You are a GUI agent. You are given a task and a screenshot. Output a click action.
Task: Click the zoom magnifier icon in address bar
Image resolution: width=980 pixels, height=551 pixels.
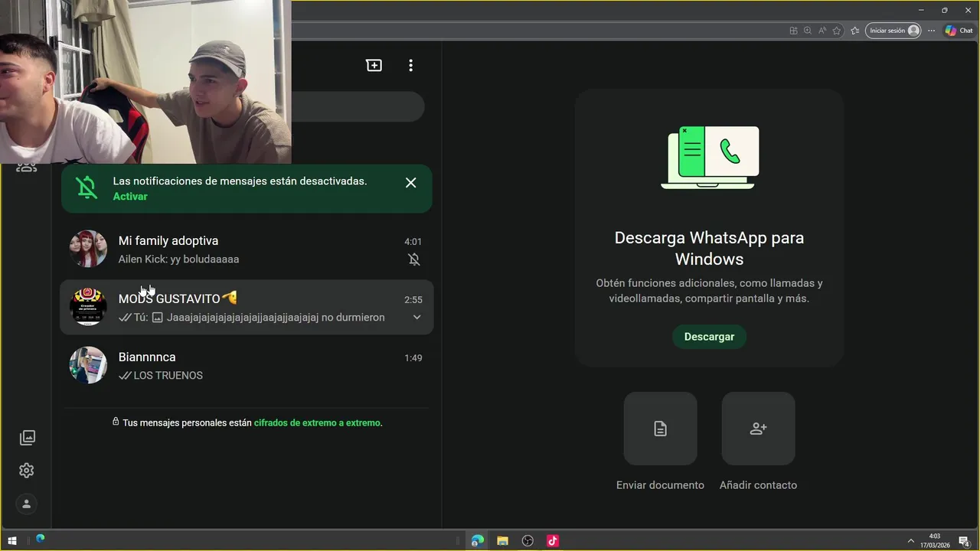tap(808, 31)
